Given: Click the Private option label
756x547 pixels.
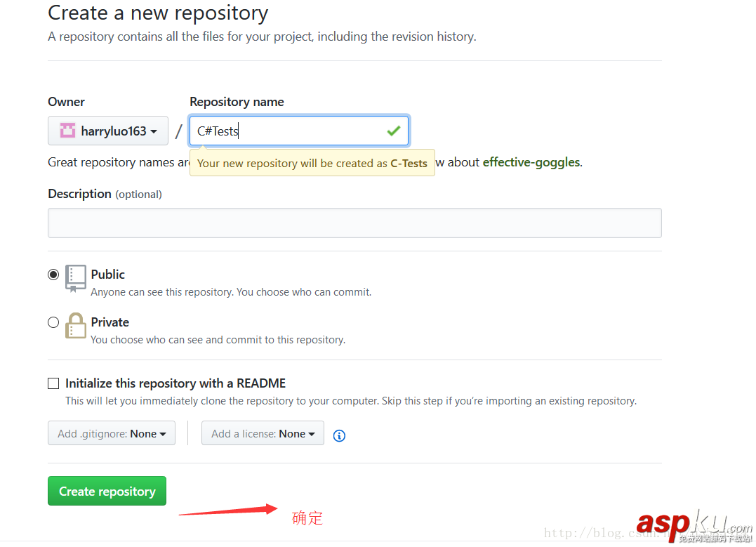Looking at the screenshot, I should coord(110,322).
